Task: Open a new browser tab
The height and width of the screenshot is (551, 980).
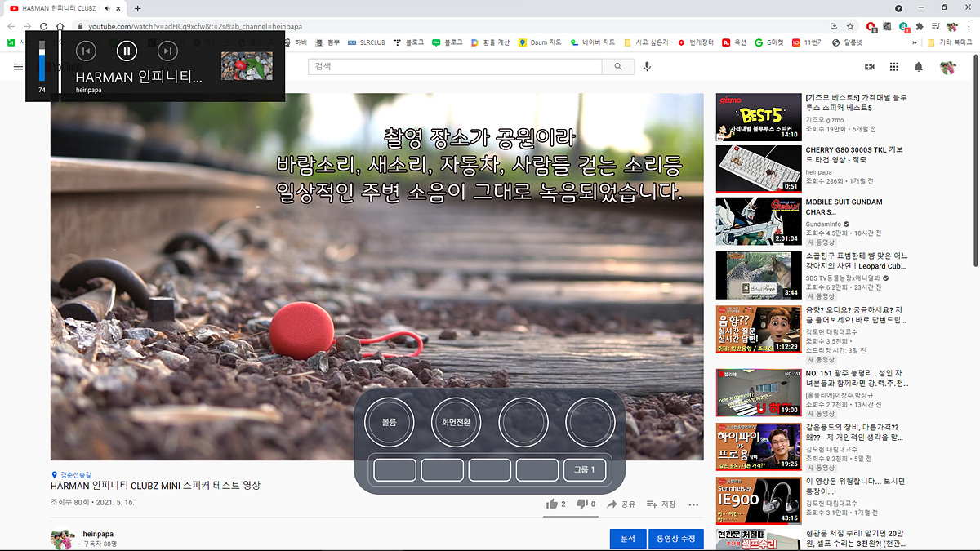Action: [138, 8]
